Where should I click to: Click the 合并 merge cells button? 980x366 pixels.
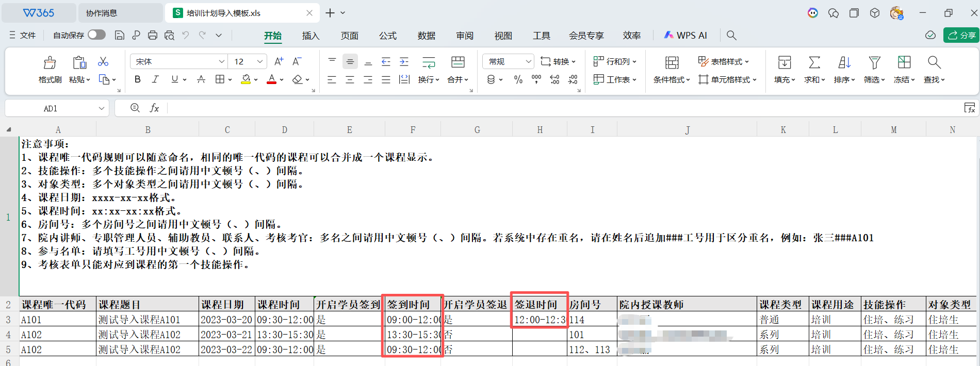coord(458,70)
